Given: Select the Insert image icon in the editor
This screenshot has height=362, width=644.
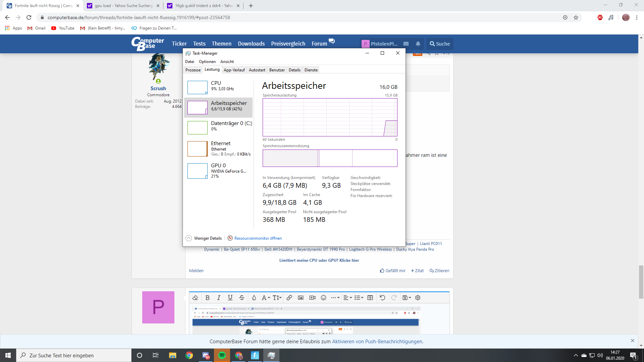Looking at the screenshot, I should (301, 298).
